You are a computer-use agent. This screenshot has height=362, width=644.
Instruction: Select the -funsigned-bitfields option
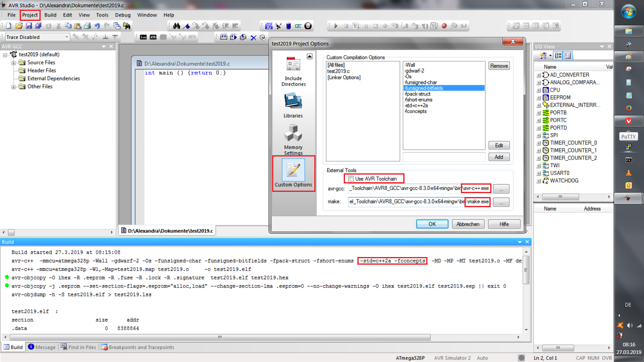pos(444,88)
